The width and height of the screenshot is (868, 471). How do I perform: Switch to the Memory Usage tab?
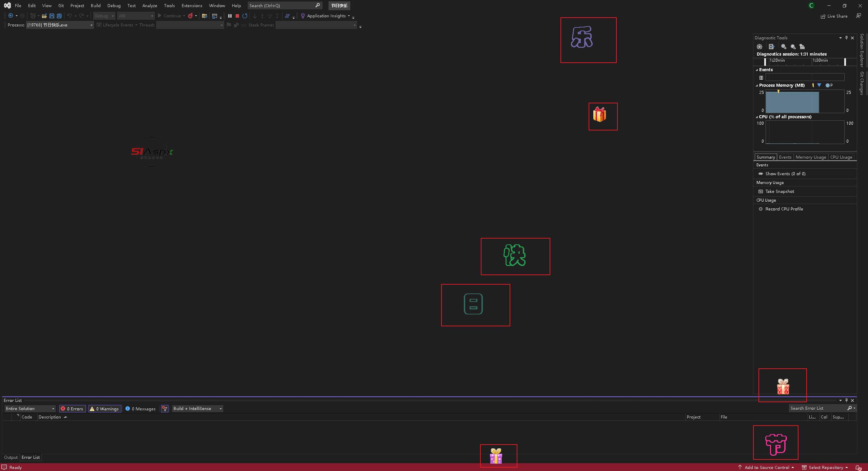coord(810,157)
